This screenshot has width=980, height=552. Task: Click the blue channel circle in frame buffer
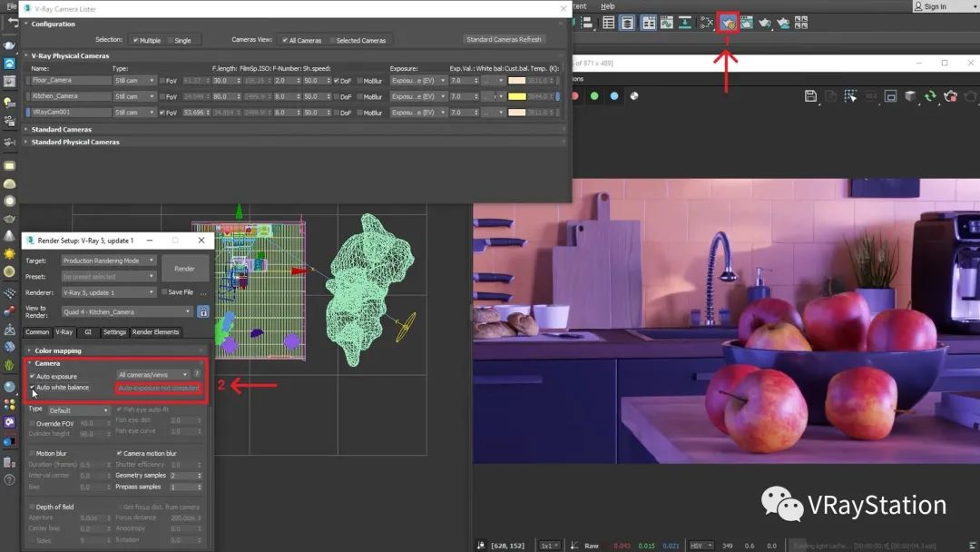coord(614,96)
